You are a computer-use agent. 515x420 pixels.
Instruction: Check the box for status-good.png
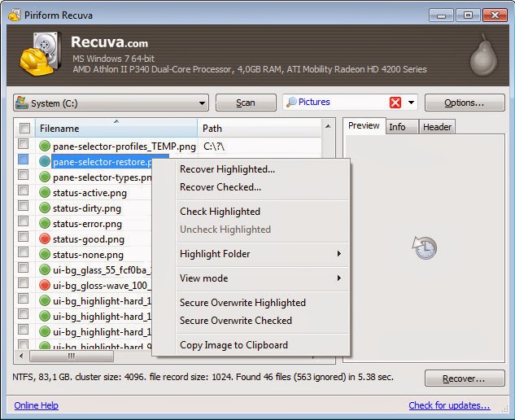[23, 237]
